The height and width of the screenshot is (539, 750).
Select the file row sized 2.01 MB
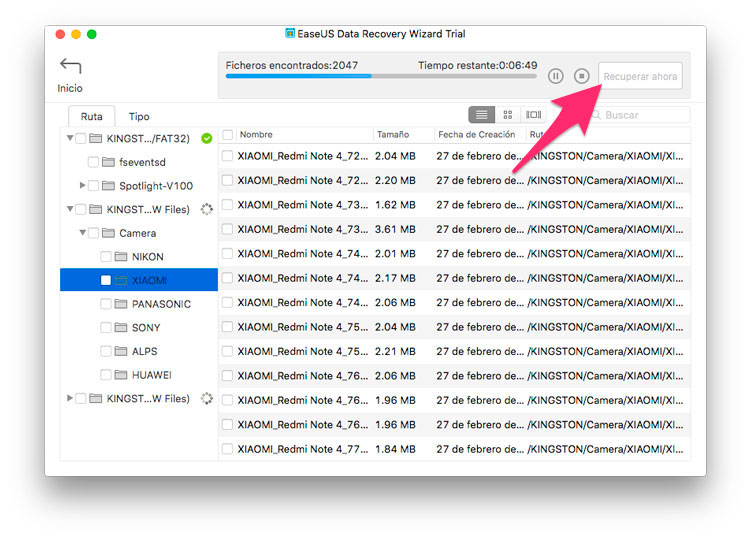(454, 253)
